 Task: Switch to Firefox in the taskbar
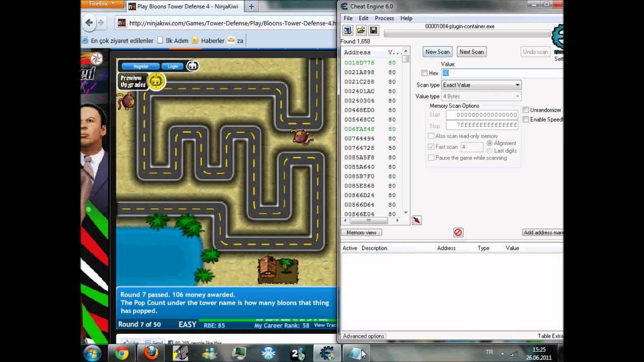pyautogui.click(x=150, y=353)
